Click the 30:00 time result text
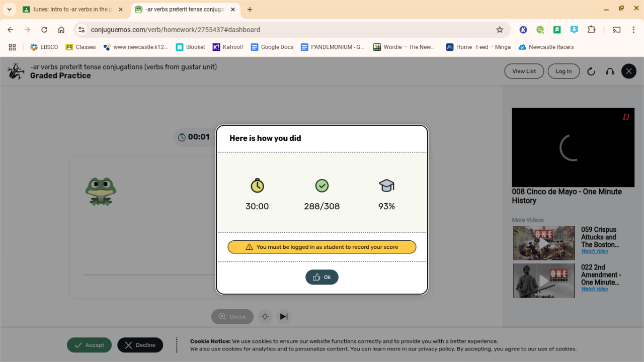644x362 pixels. pyautogui.click(x=257, y=206)
